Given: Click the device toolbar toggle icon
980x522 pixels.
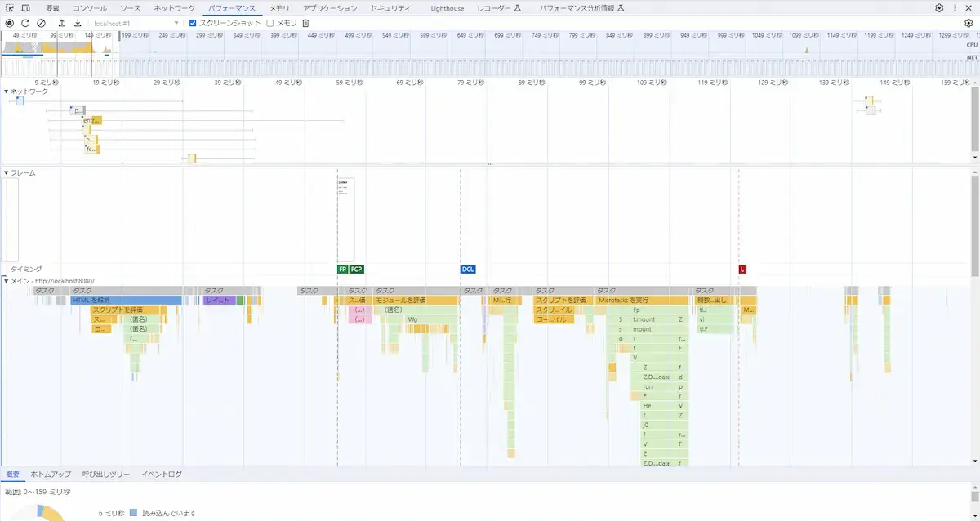Looking at the screenshot, I should point(25,7).
